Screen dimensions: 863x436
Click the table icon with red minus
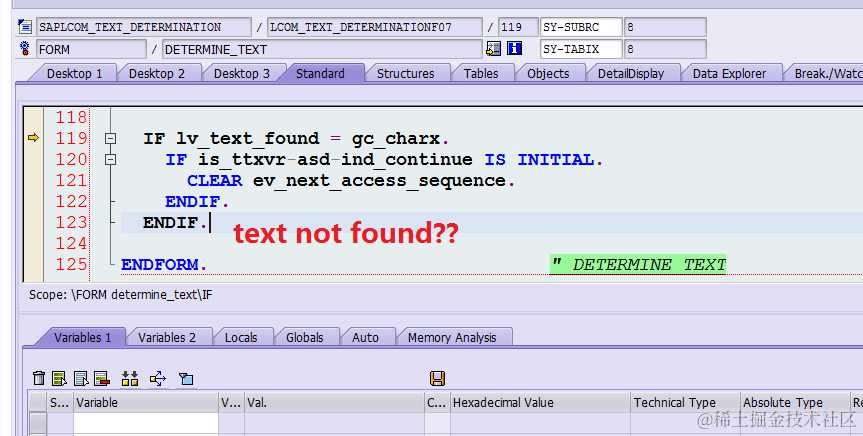point(102,378)
